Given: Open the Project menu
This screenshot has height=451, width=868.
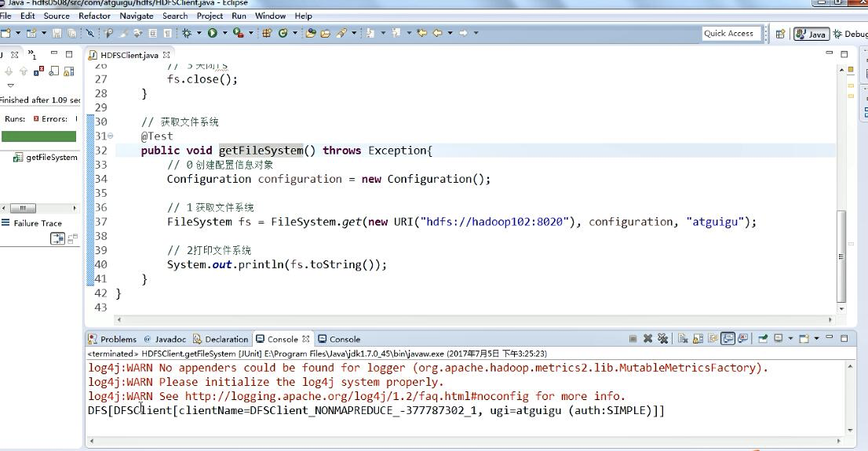Looking at the screenshot, I should (210, 16).
